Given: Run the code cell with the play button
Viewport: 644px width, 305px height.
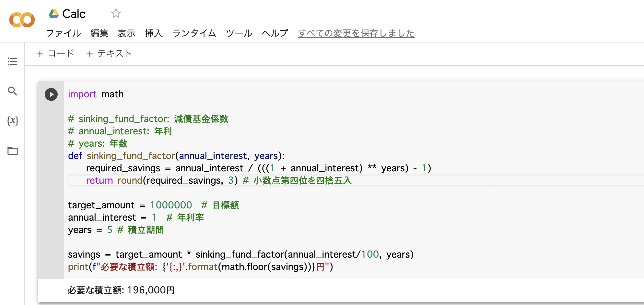Looking at the screenshot, I should (x=51, y=94).
